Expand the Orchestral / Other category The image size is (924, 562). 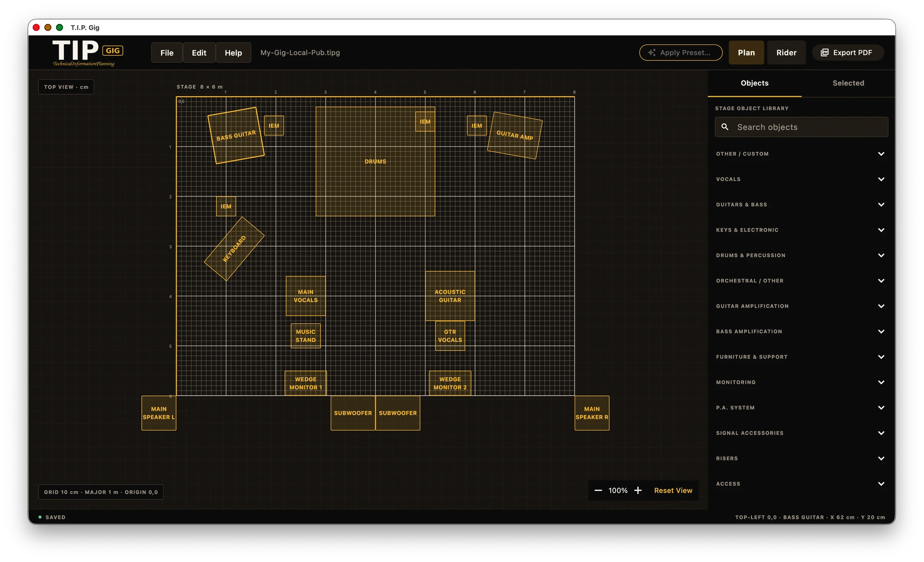tap(801, 281)
